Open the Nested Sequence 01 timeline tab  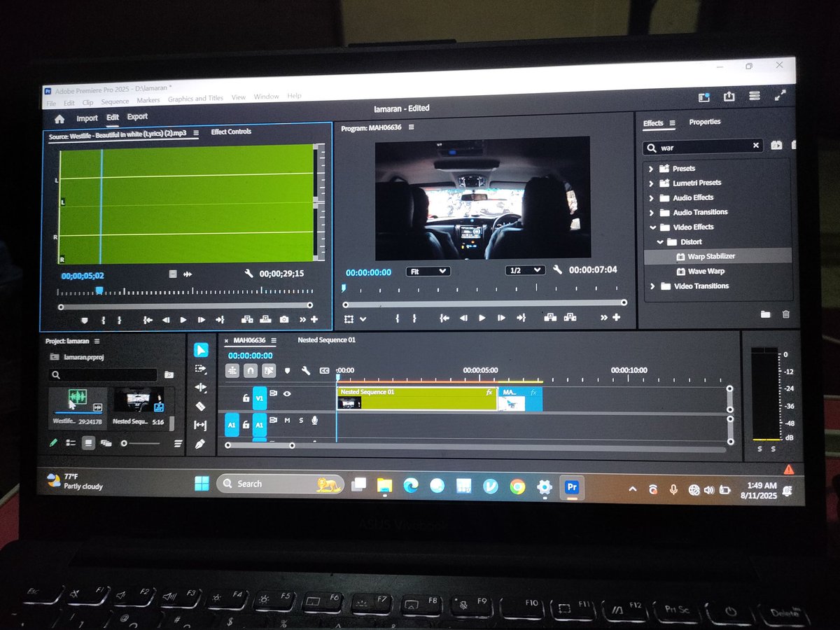327,339
